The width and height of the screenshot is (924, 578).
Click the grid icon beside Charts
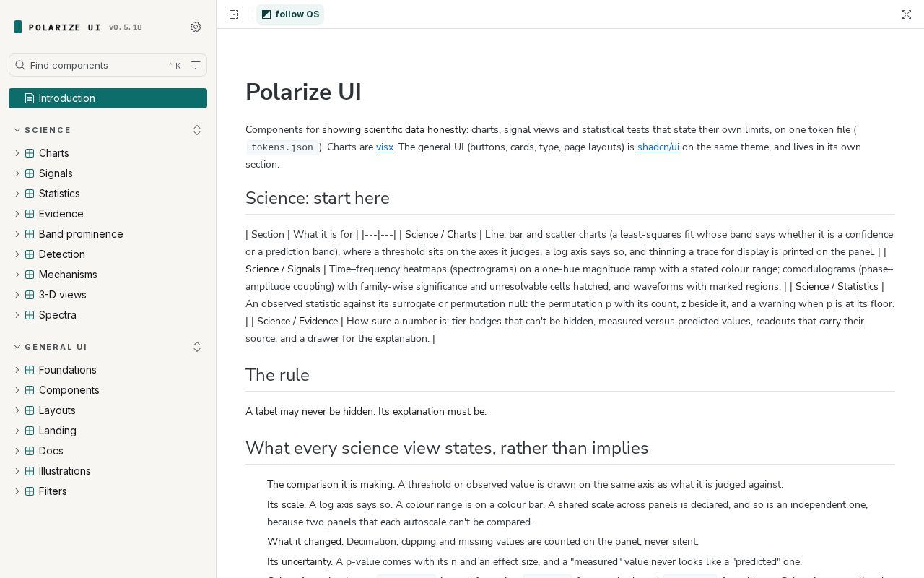[x=30, y=153]
